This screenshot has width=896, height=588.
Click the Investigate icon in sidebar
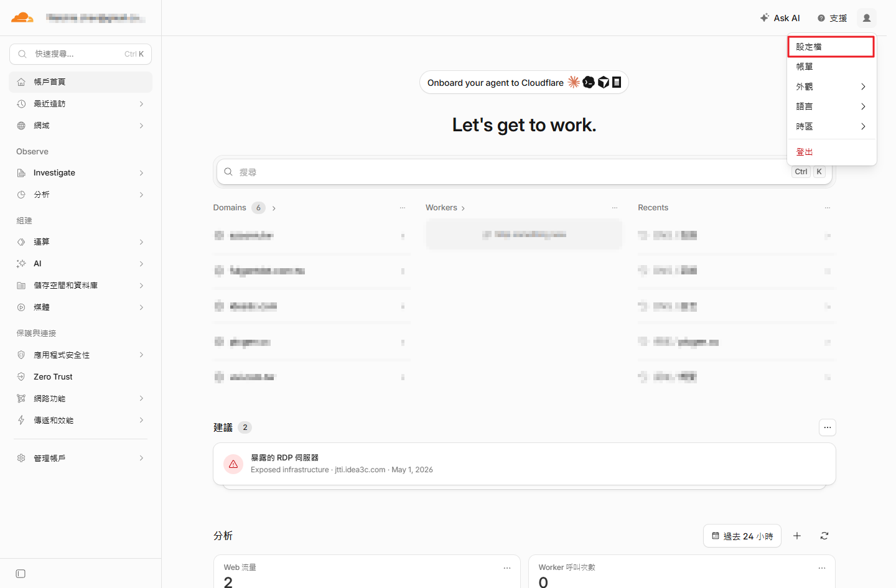point(21,173)
